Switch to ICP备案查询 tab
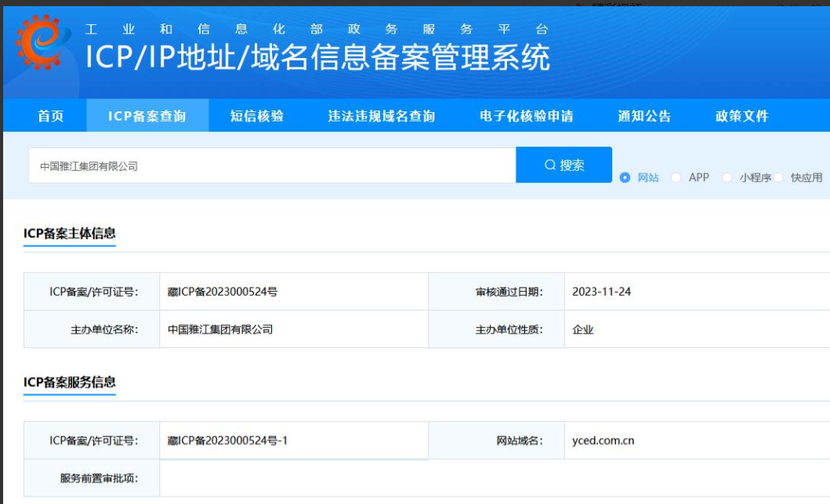This screenshot has height=504, width=830. (147, 116)
